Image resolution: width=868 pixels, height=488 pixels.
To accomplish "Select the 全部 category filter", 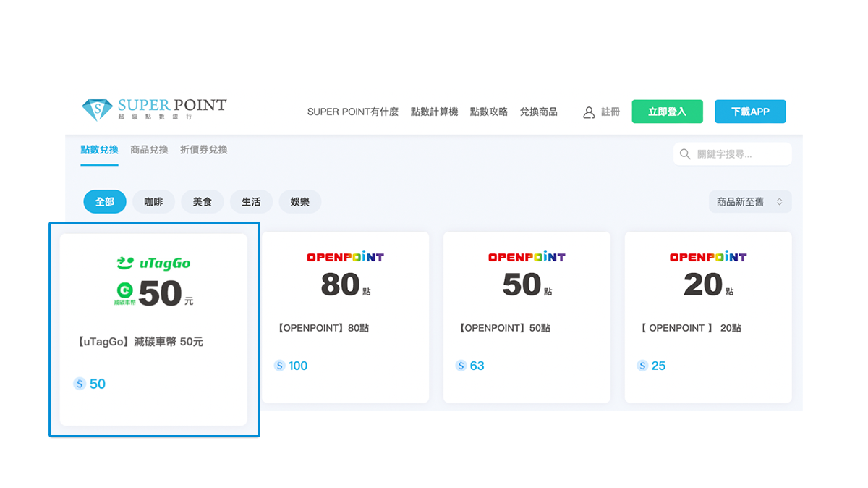I will tap(105, 202).
